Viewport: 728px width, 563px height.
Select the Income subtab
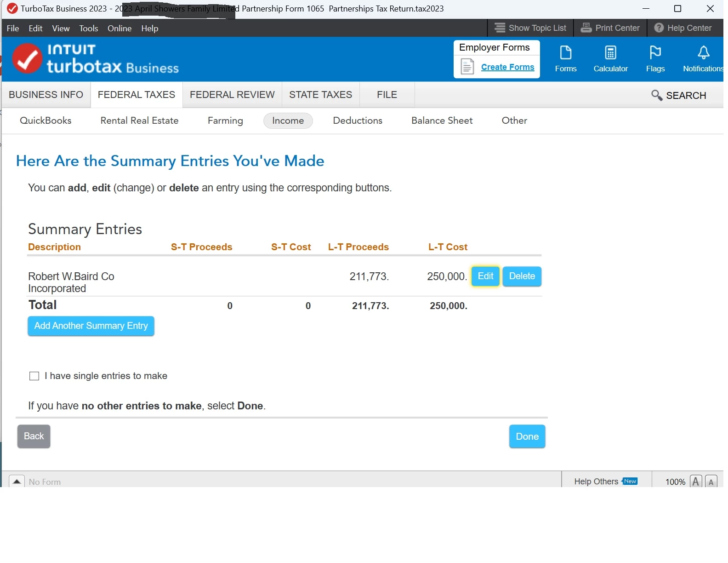(288, 121)
